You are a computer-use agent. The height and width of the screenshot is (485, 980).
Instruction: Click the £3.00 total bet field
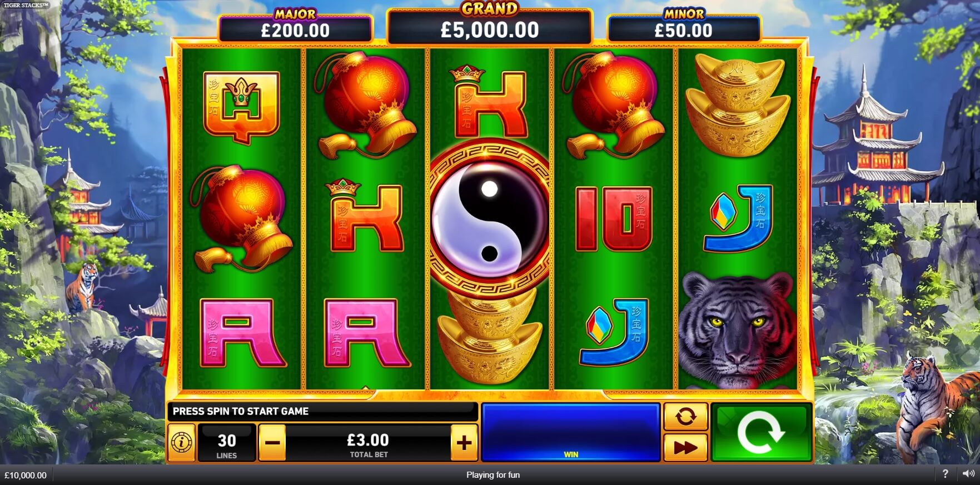pos(368,443)
